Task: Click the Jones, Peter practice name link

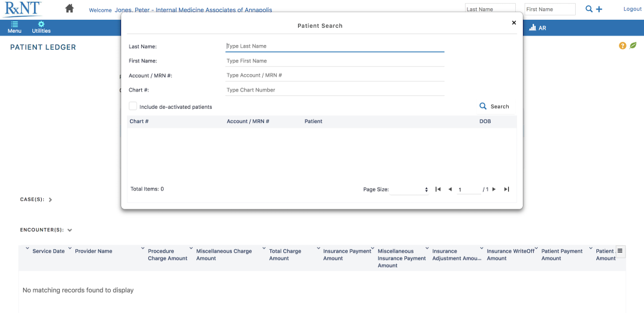Action: tap(193, 10)
